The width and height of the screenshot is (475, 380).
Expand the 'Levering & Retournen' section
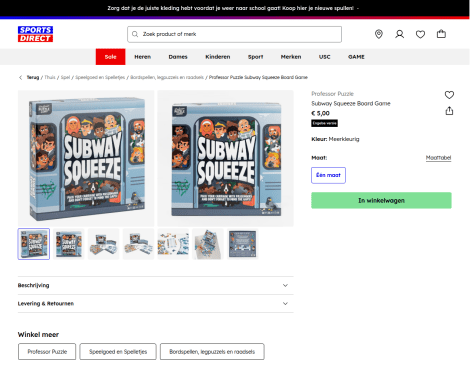(156, 304)
